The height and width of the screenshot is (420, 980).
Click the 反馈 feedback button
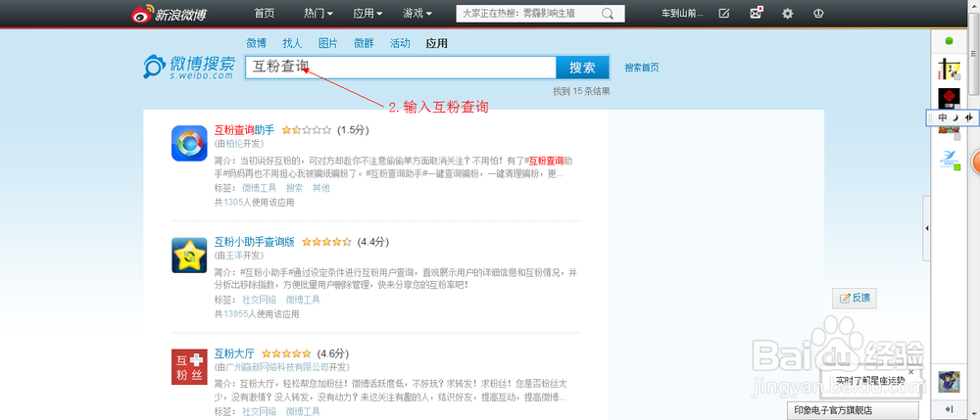(855, 299)
